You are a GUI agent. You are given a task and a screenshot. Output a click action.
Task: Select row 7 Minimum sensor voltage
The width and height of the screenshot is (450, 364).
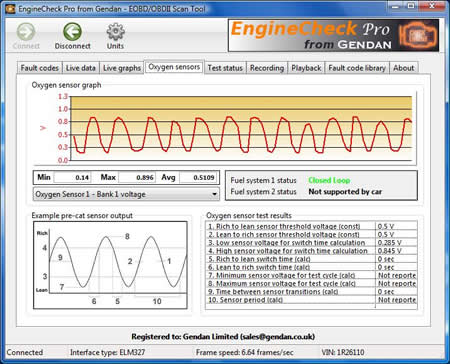point(311,275)
